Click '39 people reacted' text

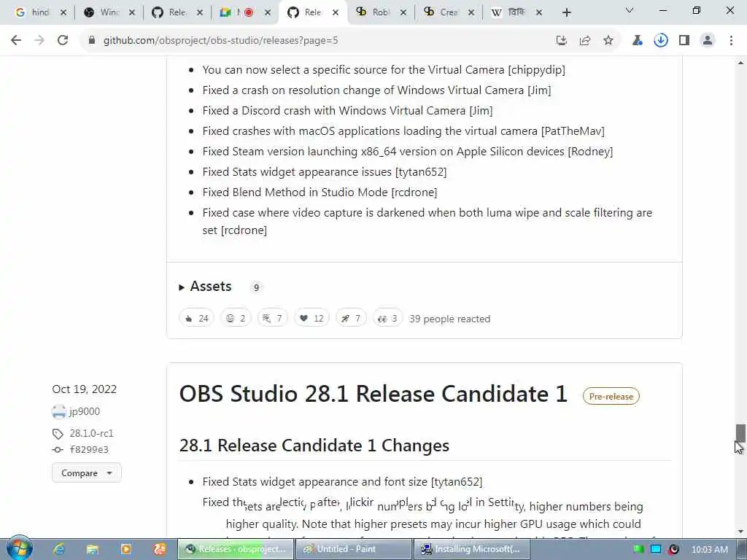[449, 319]
